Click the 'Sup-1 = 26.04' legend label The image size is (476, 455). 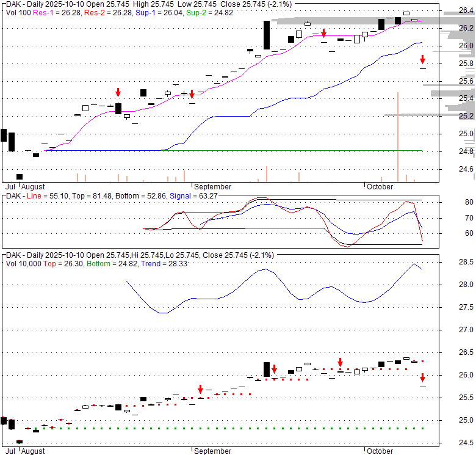click(x=160, y=13)
